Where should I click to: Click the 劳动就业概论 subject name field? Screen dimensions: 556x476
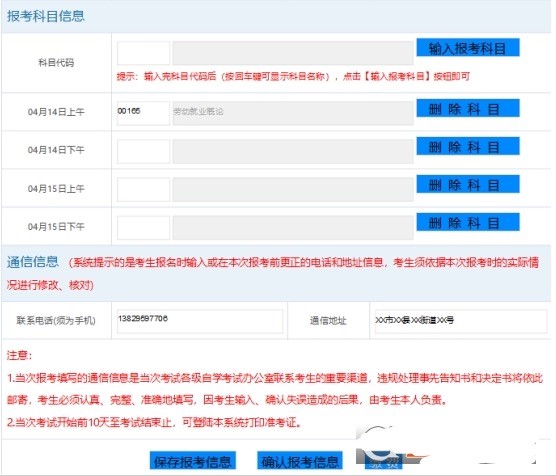(x=293, y=113)
